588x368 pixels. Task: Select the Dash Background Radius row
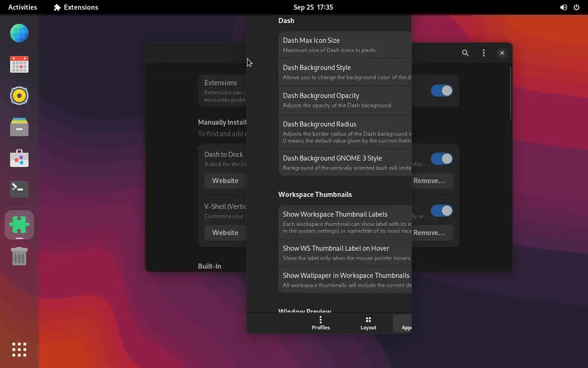click(345, 132)
